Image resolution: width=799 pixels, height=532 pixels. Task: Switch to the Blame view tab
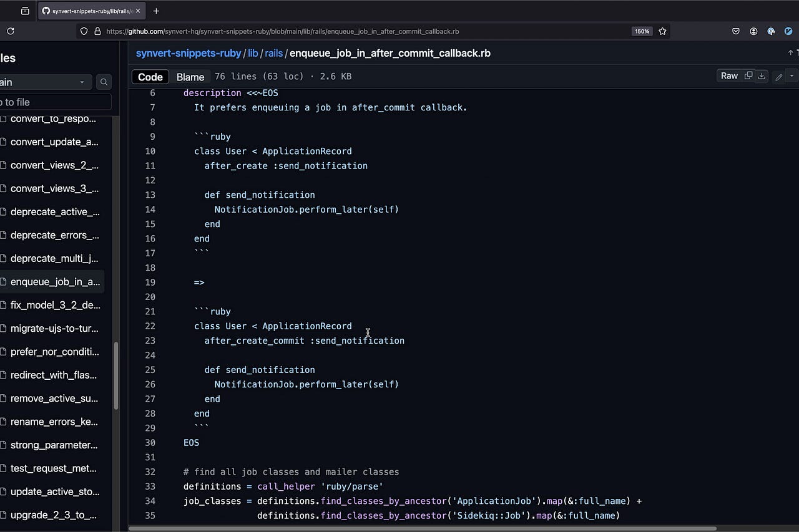pos(190,77)
